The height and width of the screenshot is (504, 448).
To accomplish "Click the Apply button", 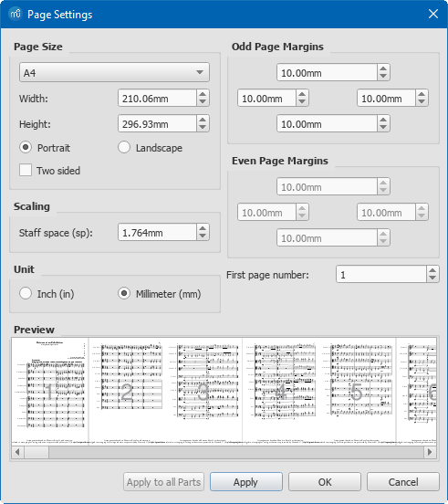I will (x=246, y=482).
